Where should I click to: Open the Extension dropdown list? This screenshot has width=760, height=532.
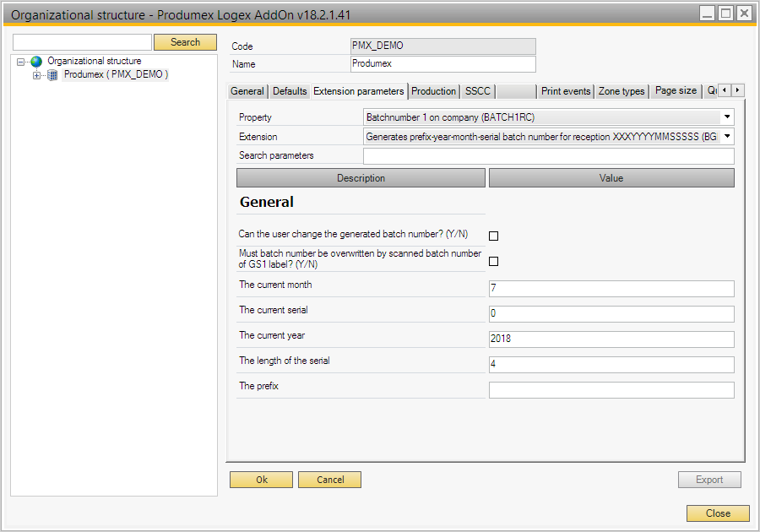(727, 136)
